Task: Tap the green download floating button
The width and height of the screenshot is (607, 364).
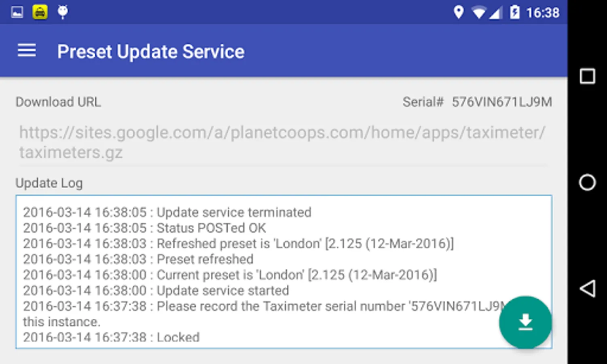Action: pyautogui.click(x=525, y=322)
